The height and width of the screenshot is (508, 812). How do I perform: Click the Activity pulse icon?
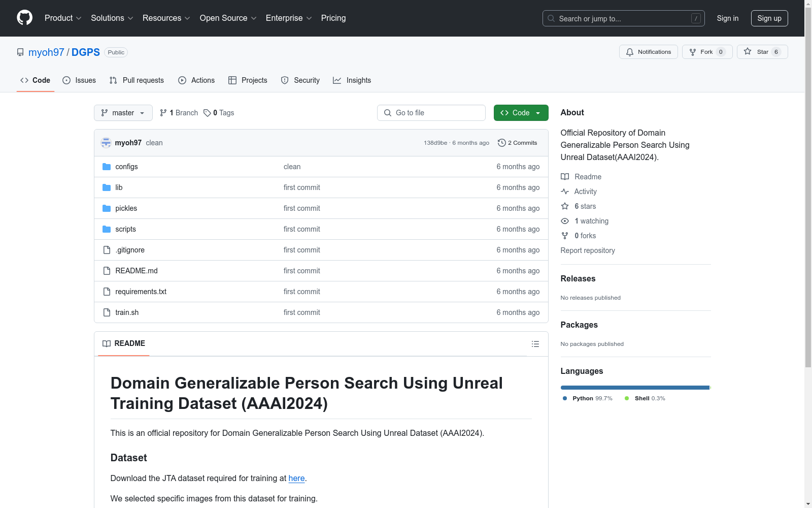click(x=565, y=192)
